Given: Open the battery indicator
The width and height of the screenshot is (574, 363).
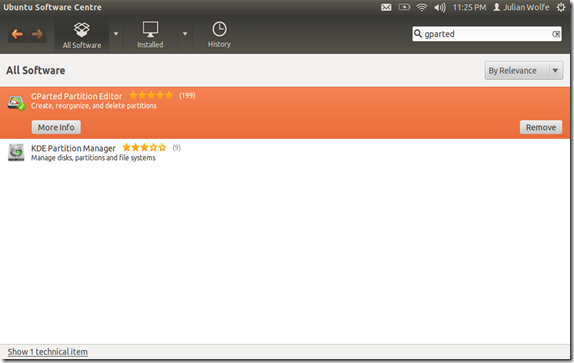Looking at the screenshot, I should pos(404,7).
